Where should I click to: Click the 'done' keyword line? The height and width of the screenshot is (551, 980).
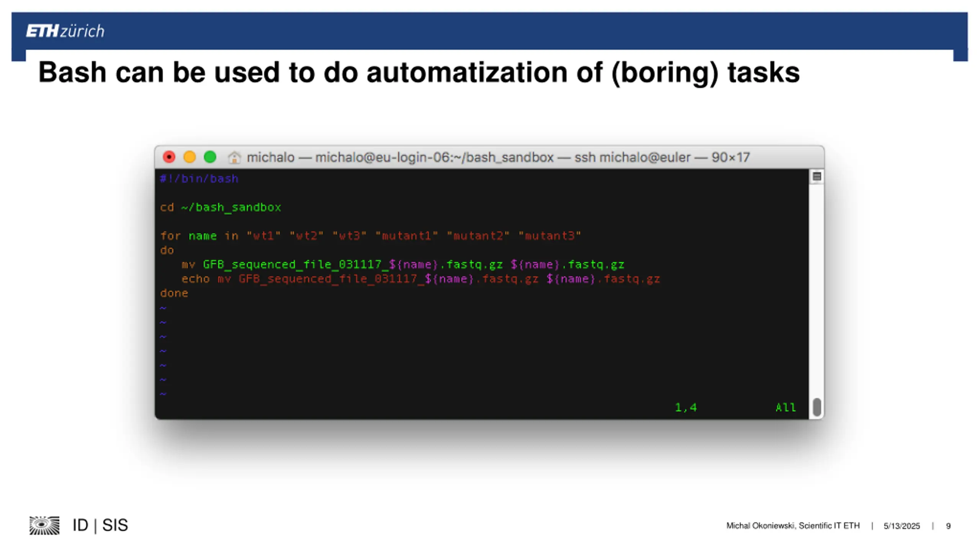click(174, 293)
